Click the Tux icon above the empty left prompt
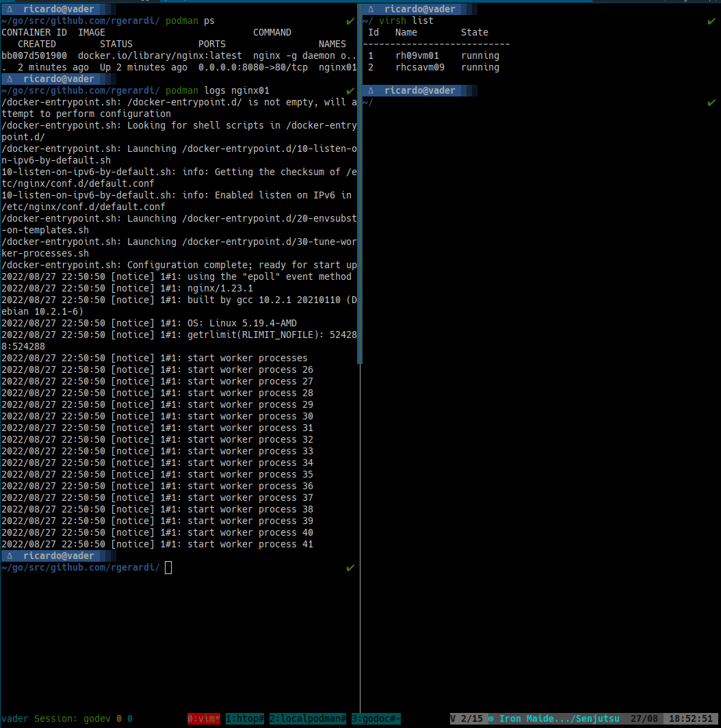 coord(10,556)
